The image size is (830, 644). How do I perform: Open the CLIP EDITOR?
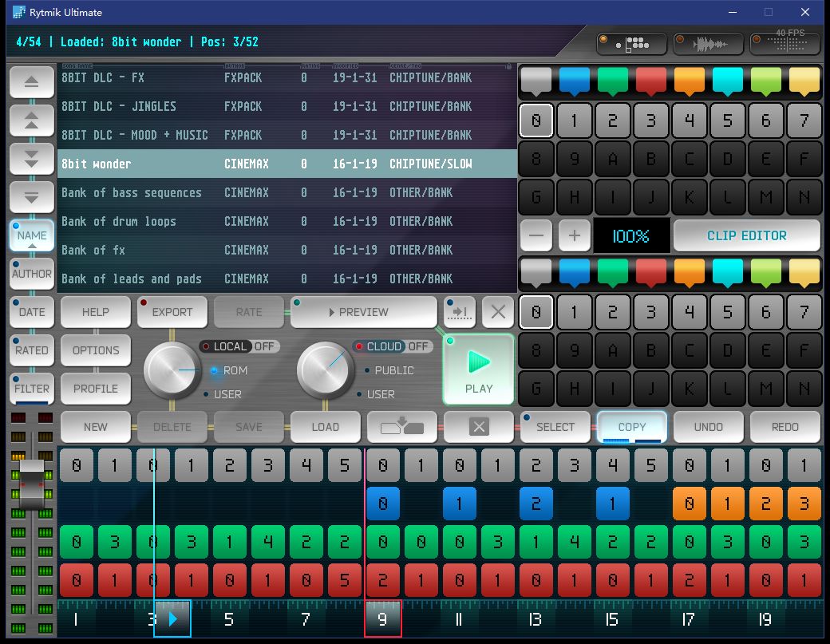tap(746, 235)
